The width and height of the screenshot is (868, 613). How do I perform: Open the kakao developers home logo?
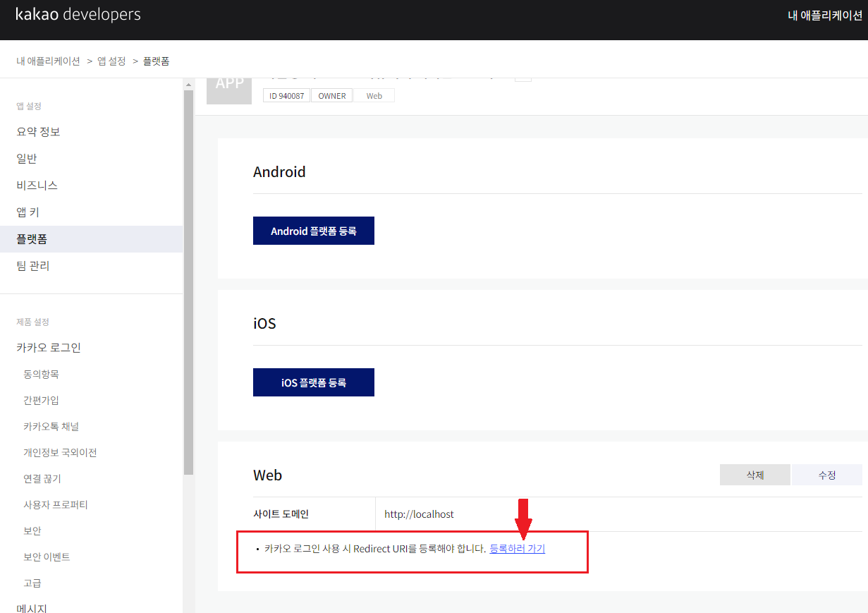78,14
